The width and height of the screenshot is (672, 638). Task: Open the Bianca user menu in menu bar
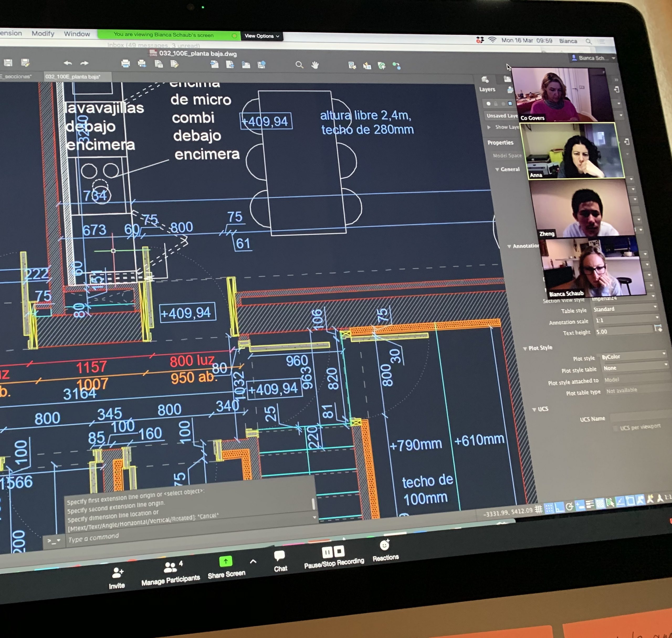pyautogui.click(x=568, y=41)
